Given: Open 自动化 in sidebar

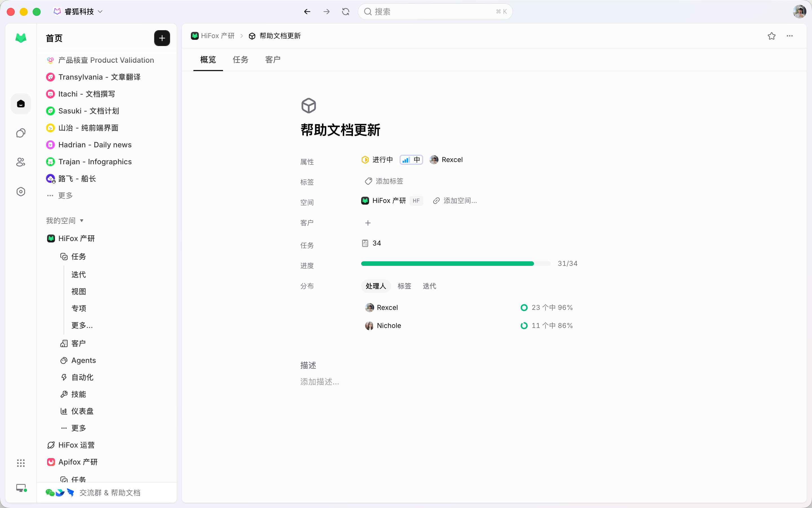Looking at the screenshot, I should tap(77, 377).
